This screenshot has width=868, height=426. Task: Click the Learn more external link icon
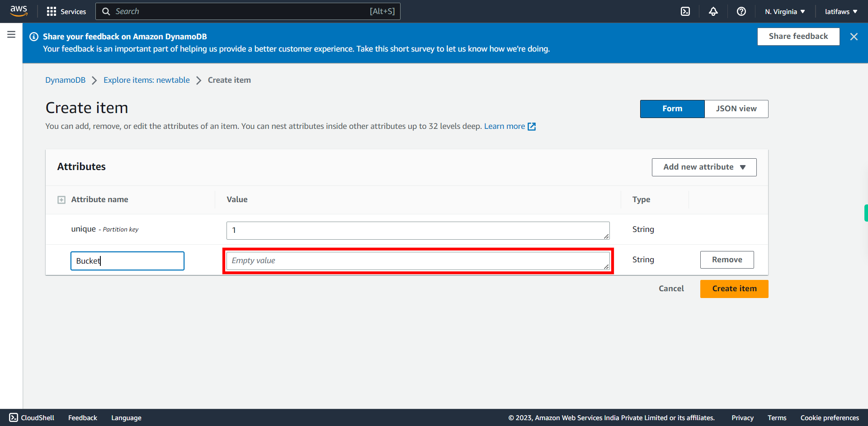point(532,127)
